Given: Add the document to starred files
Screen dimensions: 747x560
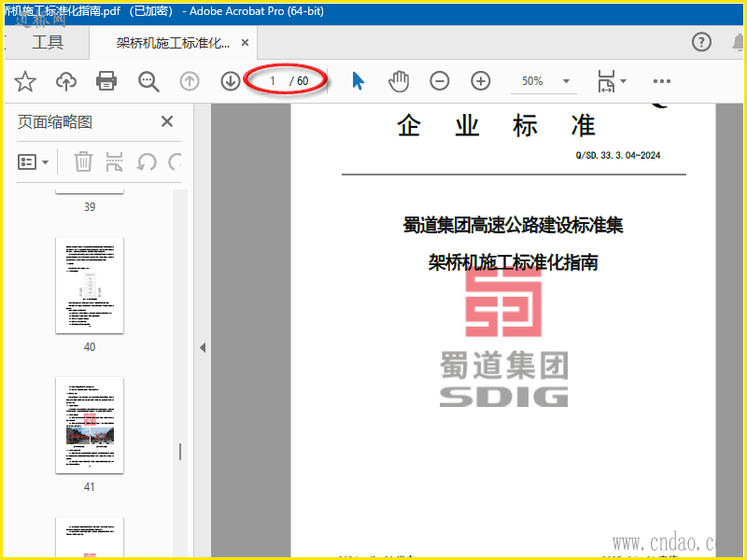Looking at the screenshot, I should 25,81.
